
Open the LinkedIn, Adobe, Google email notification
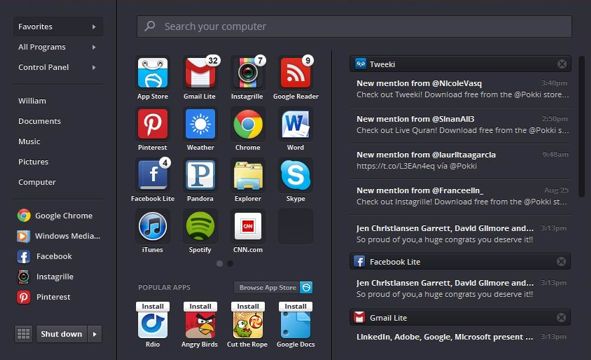462,337
